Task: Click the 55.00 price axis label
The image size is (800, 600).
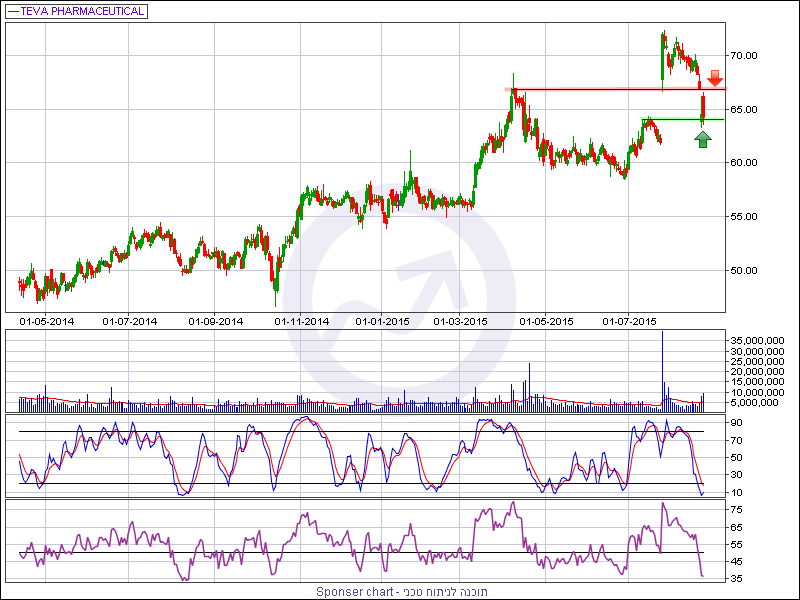Action: pyautogui.click(x=743, y=216)
